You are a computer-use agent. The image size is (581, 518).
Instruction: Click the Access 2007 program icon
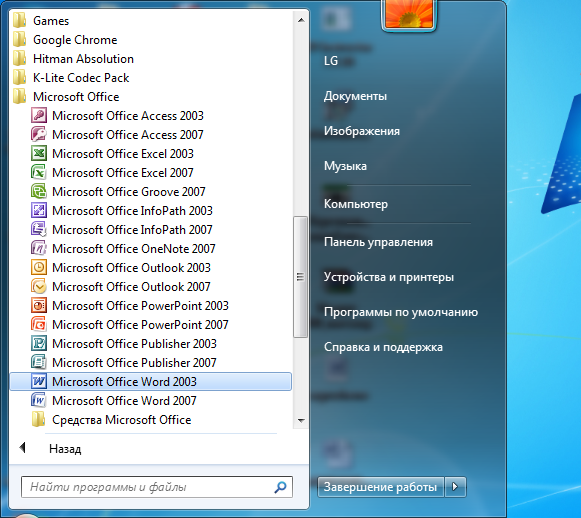coord(39,135)
